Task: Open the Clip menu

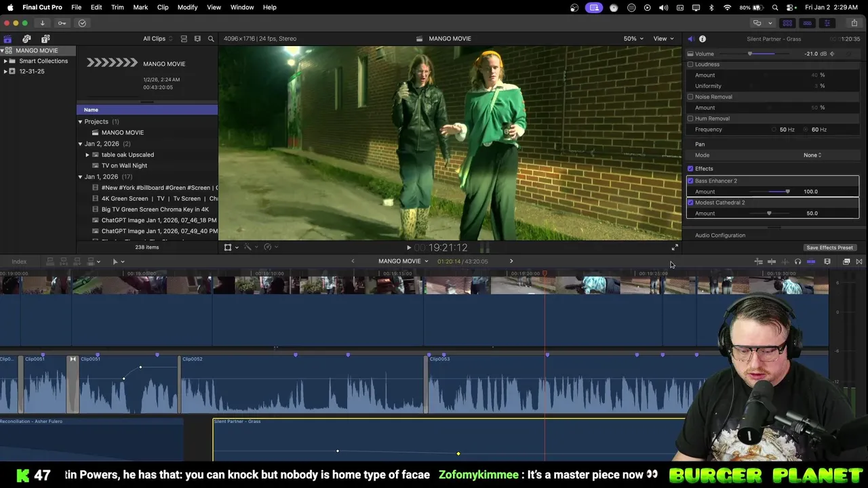Action: tap(163, 7)
